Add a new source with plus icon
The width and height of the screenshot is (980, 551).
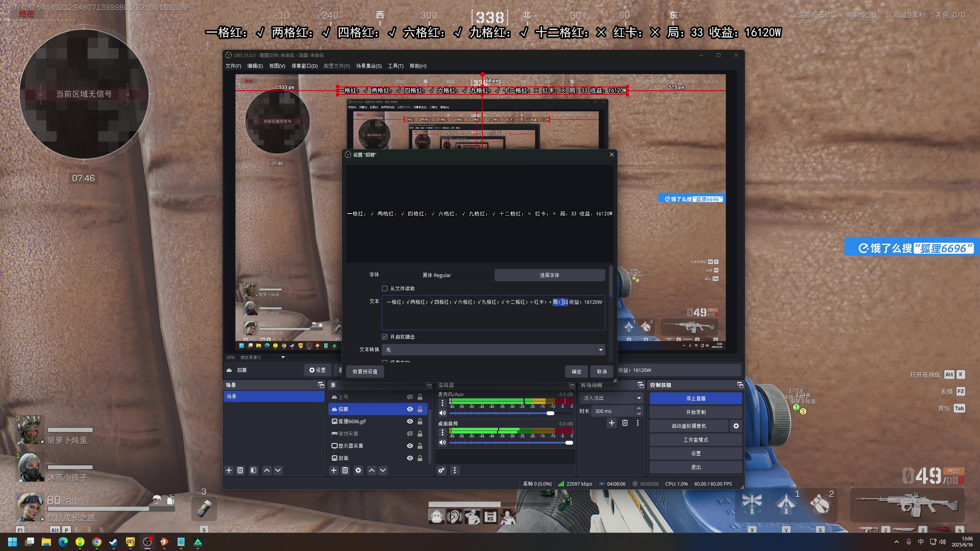[334, 470]
